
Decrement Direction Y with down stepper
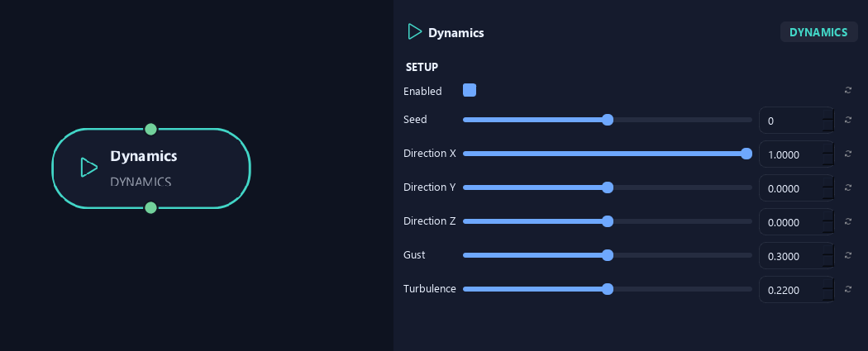(x=828, y=194)
